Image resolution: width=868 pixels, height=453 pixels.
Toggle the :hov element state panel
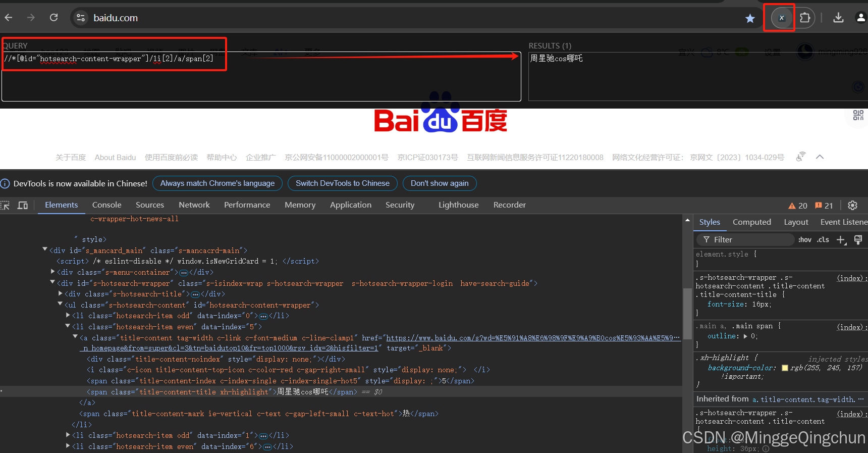[805, 240]
